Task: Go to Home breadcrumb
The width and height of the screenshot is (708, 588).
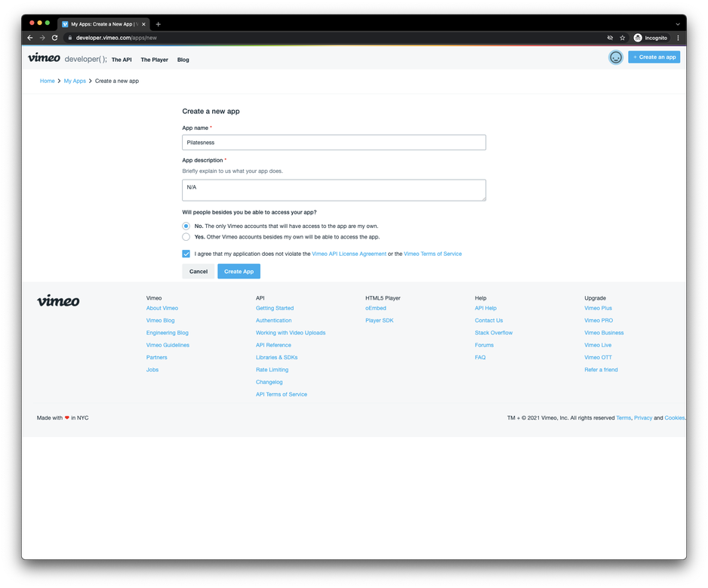Action: click(x=47, y=81)
